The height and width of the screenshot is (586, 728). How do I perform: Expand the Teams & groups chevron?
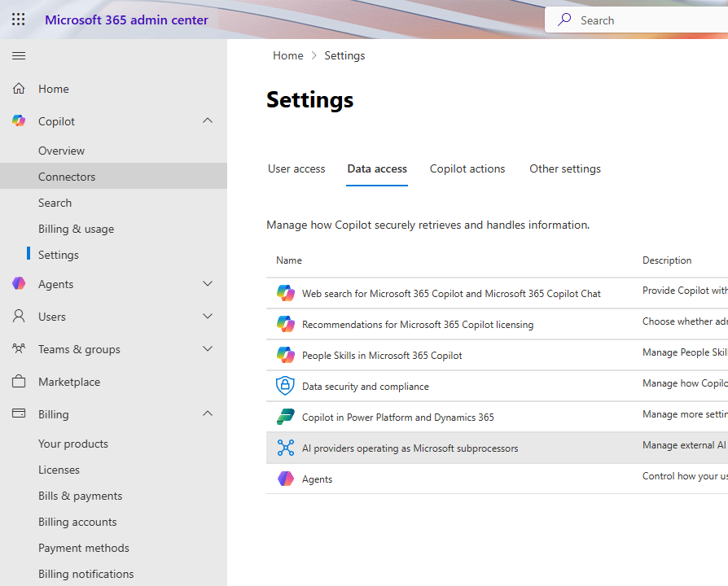[208, 349]
